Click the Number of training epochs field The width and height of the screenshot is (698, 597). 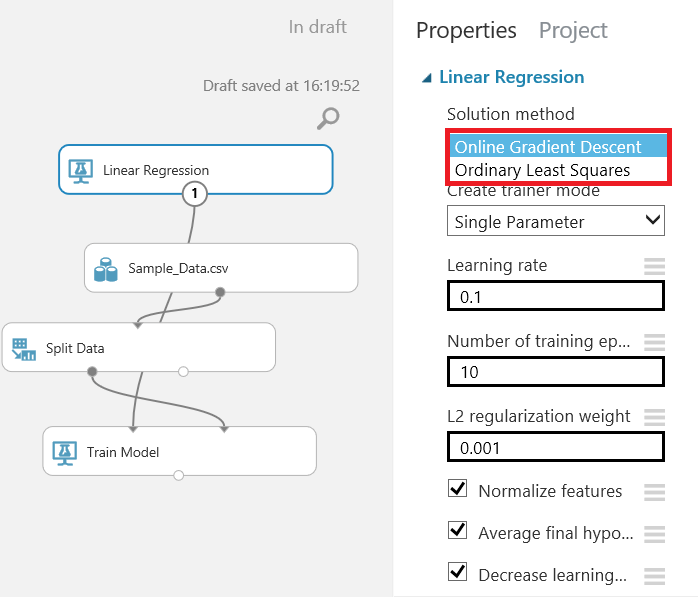tap(556, 371)
